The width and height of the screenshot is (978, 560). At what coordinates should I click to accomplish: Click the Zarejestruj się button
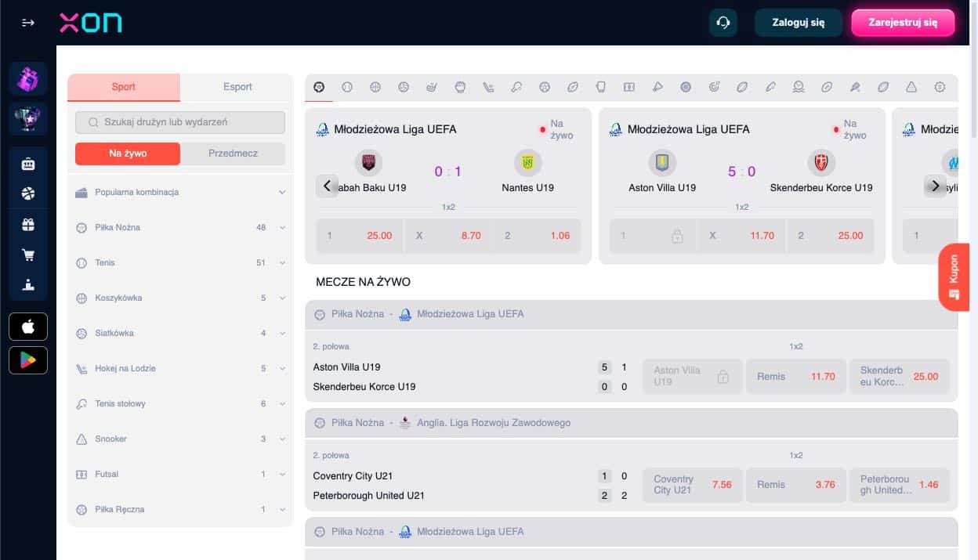[903, 23]
